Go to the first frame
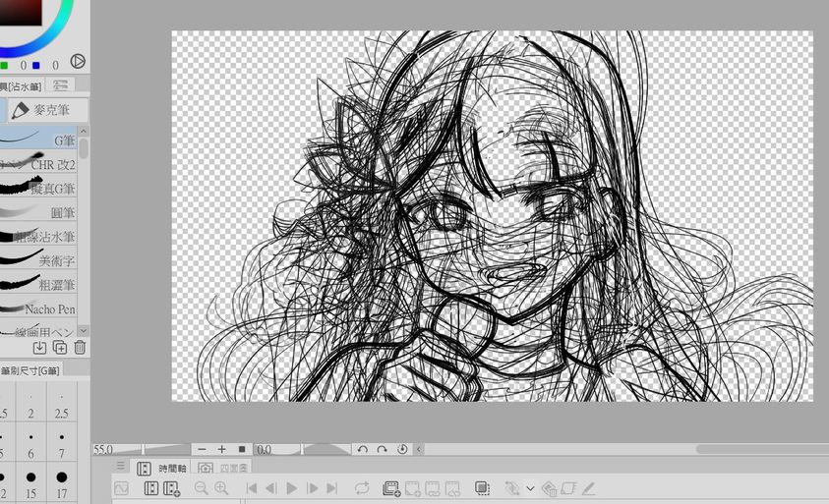Image resolution: width=829 pixels, height=504 pixels. point(252,488)
